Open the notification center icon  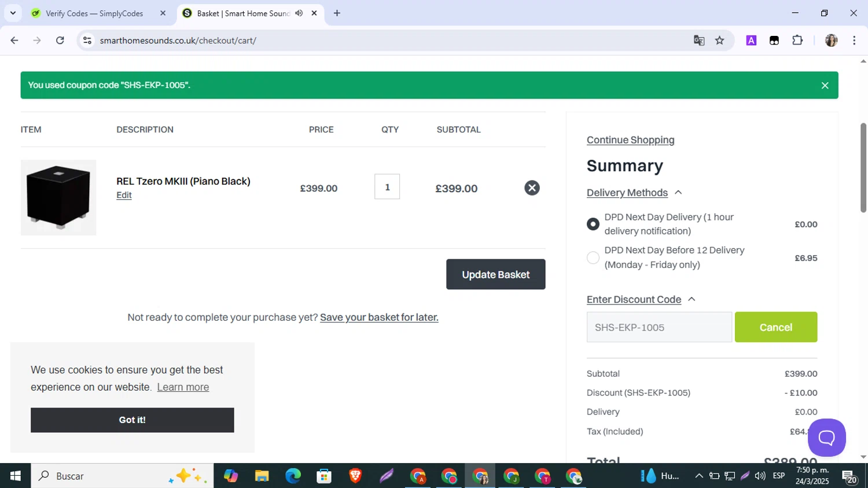(x=849, y=476)
